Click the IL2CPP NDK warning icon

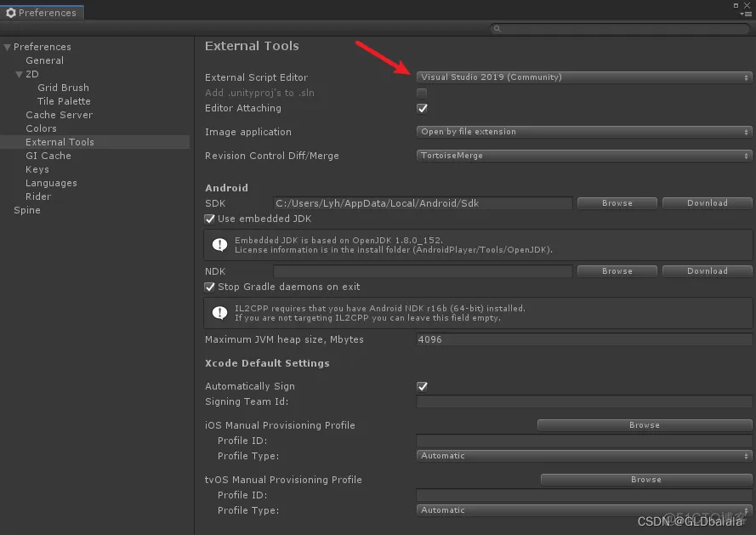coord(220,313)
